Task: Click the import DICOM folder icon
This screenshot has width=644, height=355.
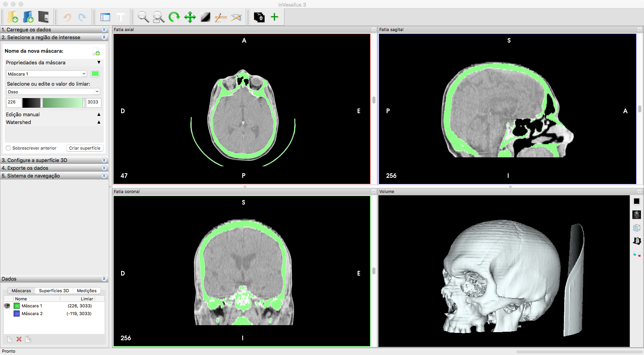Action: point(13,17)
